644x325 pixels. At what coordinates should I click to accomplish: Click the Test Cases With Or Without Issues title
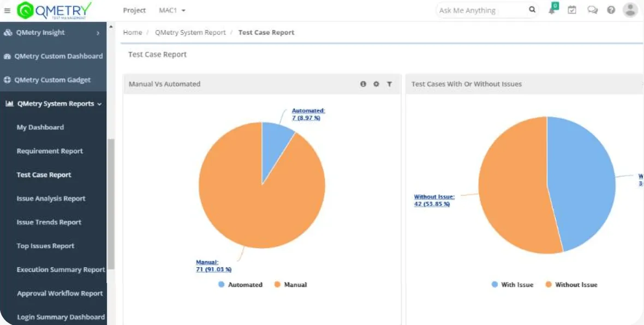467,84
